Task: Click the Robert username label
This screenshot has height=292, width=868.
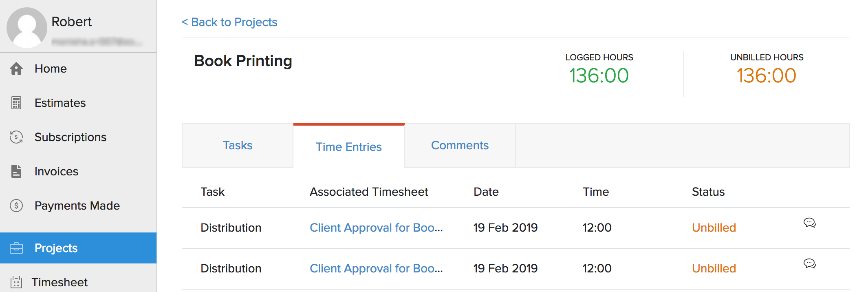Action: tap(71, 22)
